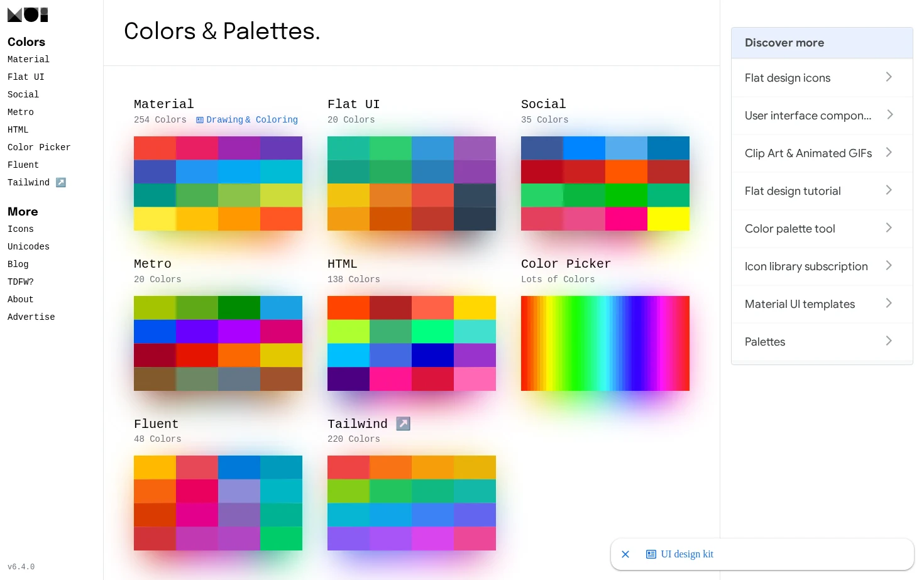Click the ad icon beside UI design kit

click(x=651, y=554)
